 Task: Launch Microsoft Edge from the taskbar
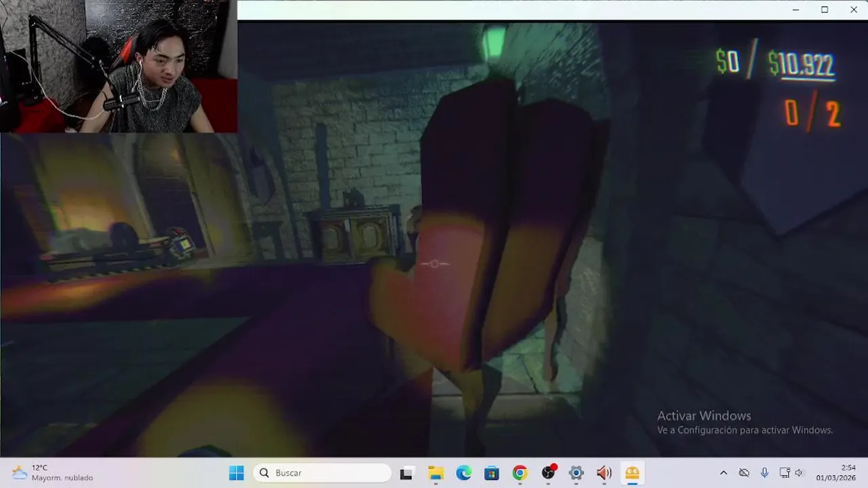(464, 473)
